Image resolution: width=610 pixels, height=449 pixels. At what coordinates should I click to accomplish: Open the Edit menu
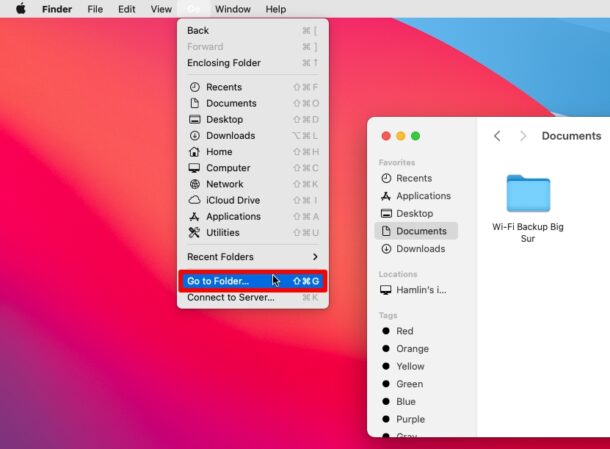click(126, 9)
